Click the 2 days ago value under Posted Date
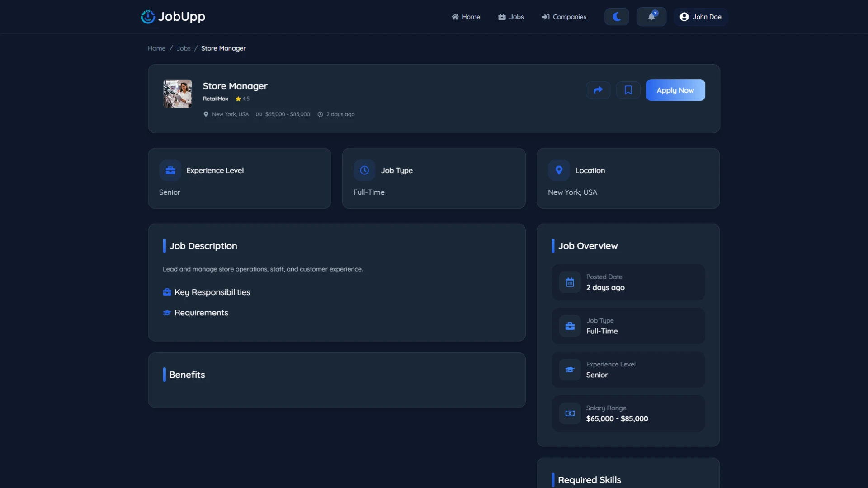The width and height of the screenshot is (868, 488). (x=605, y=288)
